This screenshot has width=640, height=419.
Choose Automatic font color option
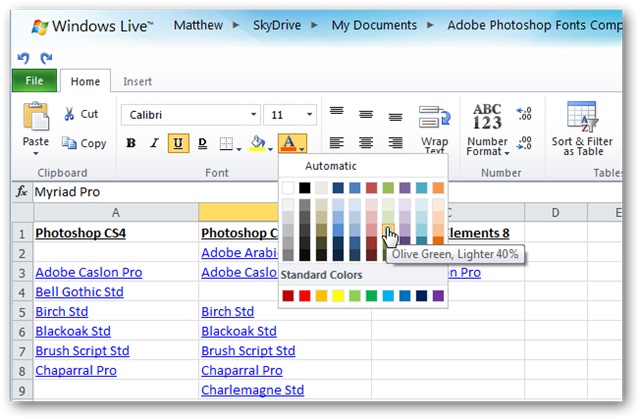point(331,166)
